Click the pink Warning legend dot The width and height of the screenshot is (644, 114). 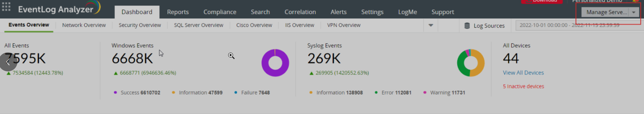coord(425,92)
